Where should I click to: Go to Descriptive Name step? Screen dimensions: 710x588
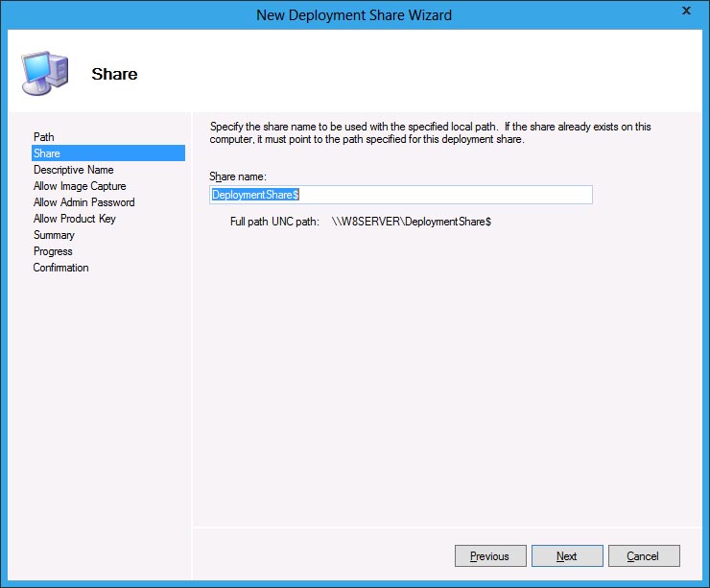tap(73, 170)
